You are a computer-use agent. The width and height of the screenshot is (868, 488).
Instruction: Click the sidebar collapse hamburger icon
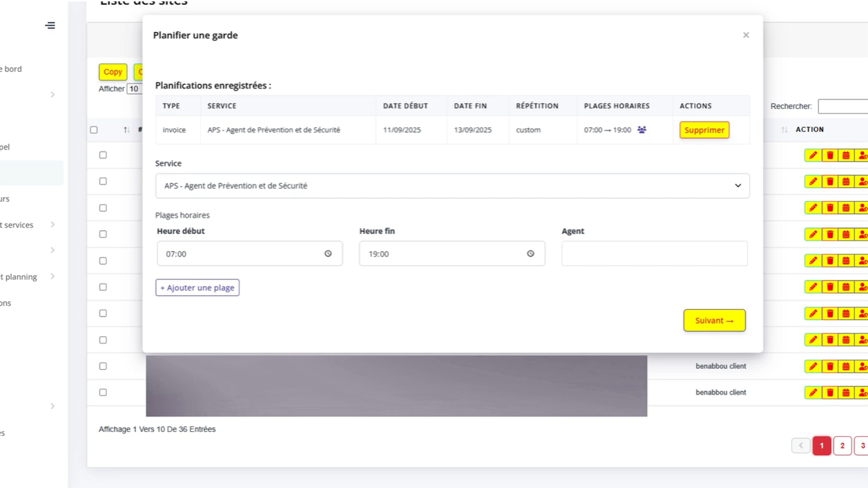[x=50, y=26]
